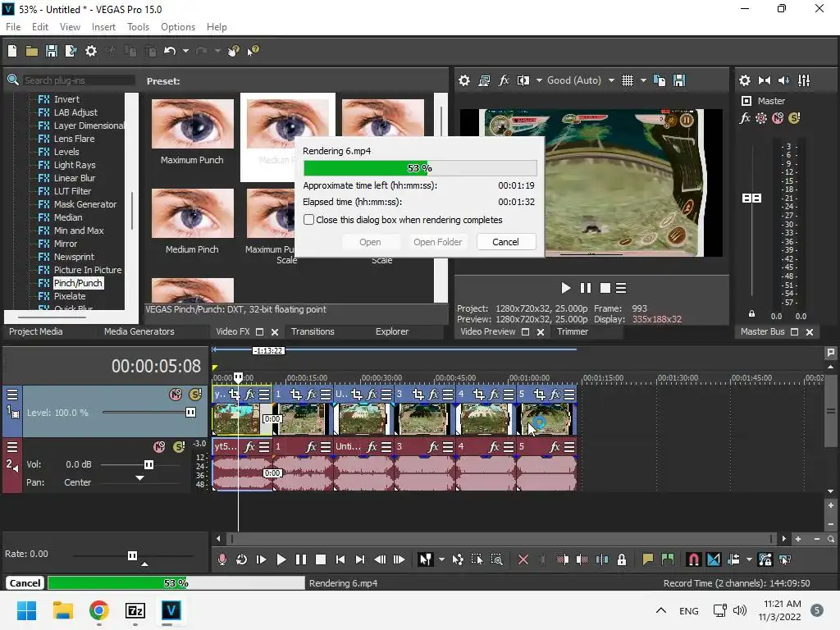The height and width of the screenshot is (630, 840).
Task: Open audio track 2 pan type dropdown arrow
Action: tap(139, 478)
